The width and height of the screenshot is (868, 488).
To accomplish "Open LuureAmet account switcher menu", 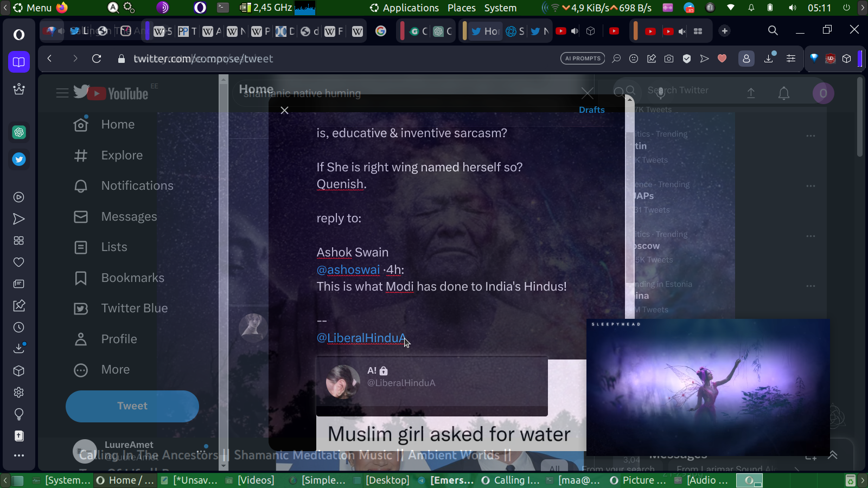I will click(x=141, y=451).
